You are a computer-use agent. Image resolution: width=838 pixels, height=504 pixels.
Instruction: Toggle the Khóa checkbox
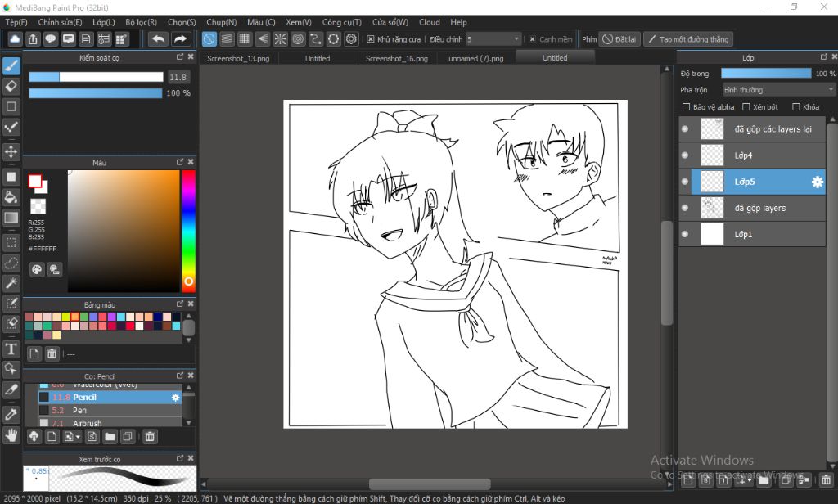[x=796, y=107]
